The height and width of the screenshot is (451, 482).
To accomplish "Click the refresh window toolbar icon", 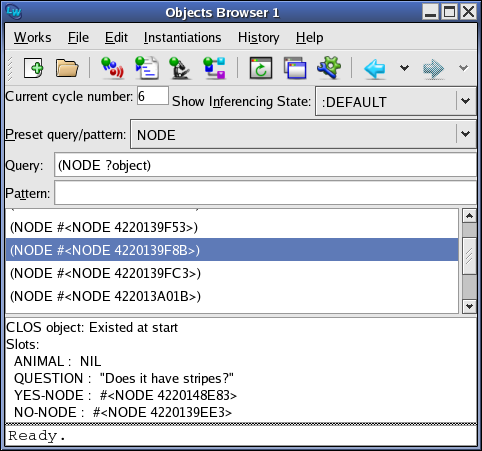I will pyautogui.click(x=261, y=68).
